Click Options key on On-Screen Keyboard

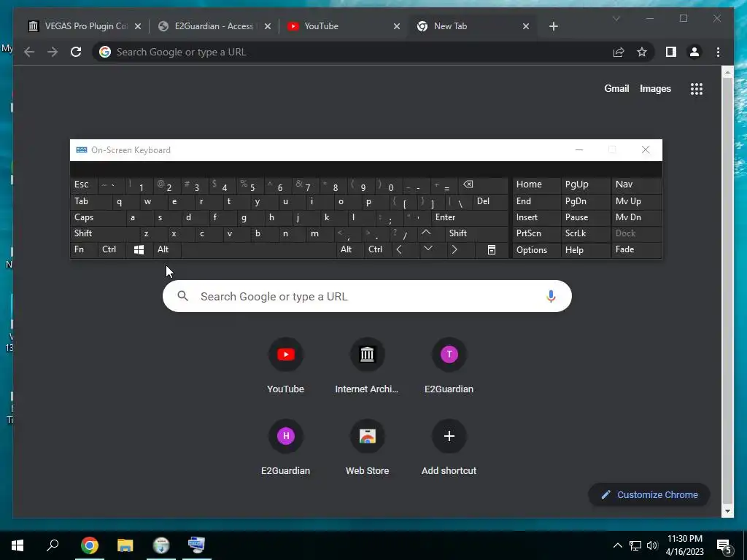point(536,250)
